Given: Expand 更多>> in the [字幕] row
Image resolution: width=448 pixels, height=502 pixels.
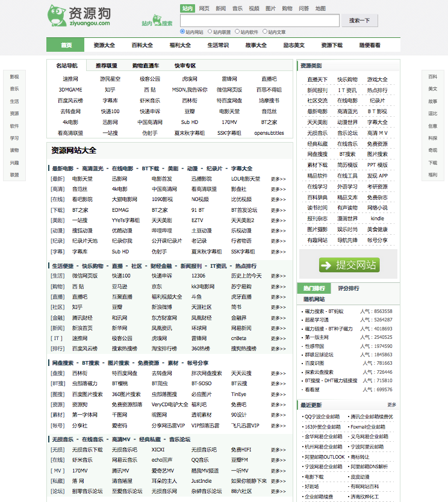Looking at the screenshot, I should pyautogui.click(x=278, y=252).
